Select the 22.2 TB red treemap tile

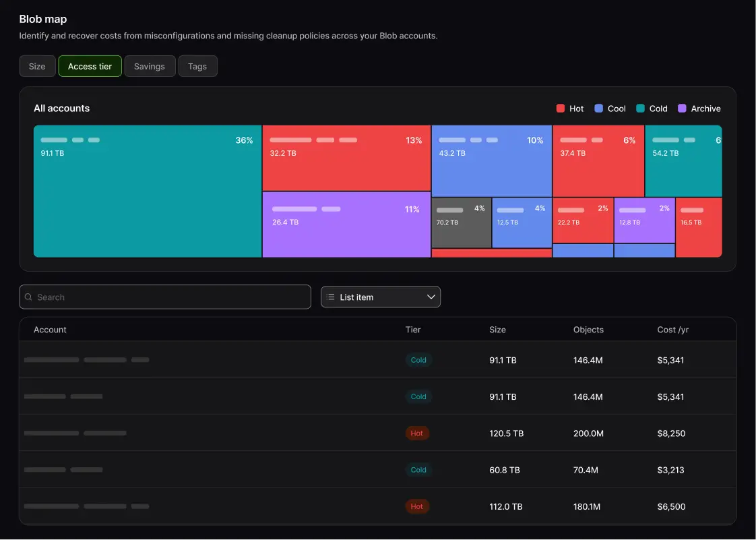point(583,220)
